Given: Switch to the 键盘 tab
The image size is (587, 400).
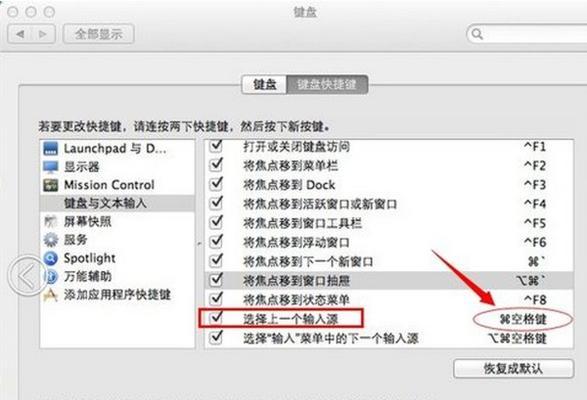Looking at the screenshot, I should click(265, 84).
